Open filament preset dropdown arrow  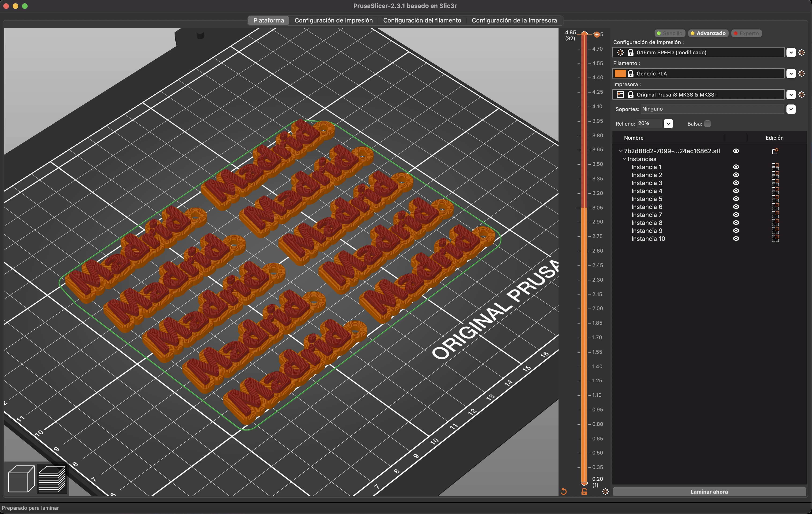(791, 74)
